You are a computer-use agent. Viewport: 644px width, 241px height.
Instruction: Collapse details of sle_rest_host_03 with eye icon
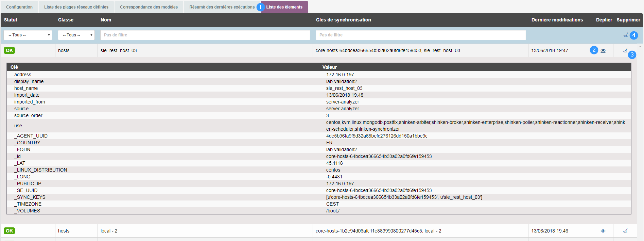(x=603, y=51)
